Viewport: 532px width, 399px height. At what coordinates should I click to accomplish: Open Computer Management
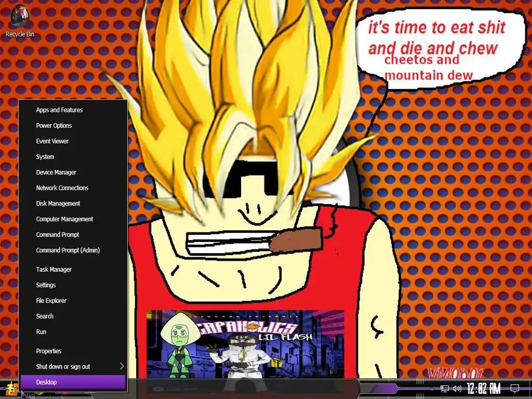73,219
